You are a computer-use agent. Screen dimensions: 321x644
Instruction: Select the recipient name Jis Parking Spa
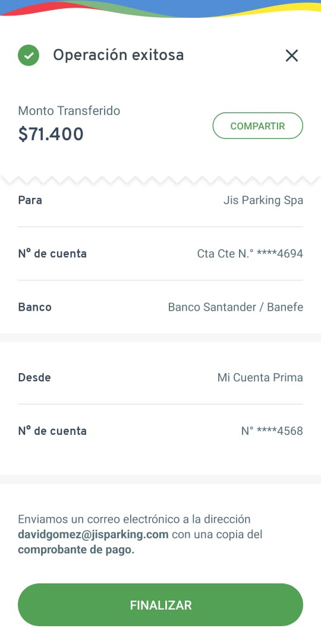(263, 200)
